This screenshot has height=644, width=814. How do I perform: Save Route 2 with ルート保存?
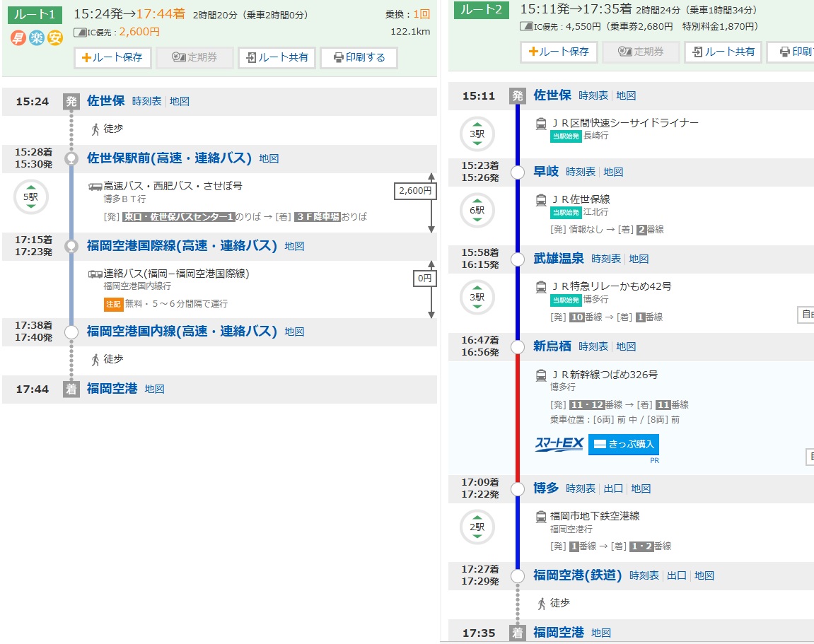(x=559, y=52)
